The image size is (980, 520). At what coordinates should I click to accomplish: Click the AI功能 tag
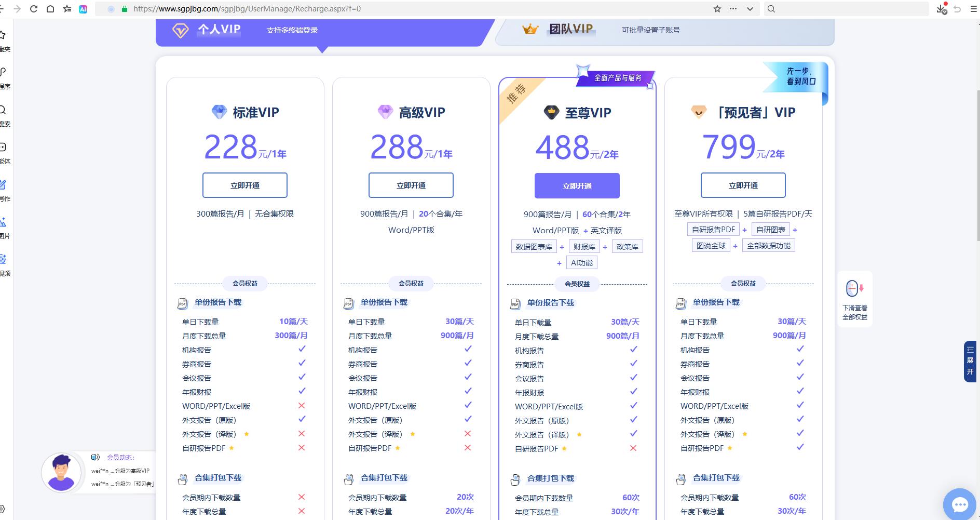tap(582, 263)
